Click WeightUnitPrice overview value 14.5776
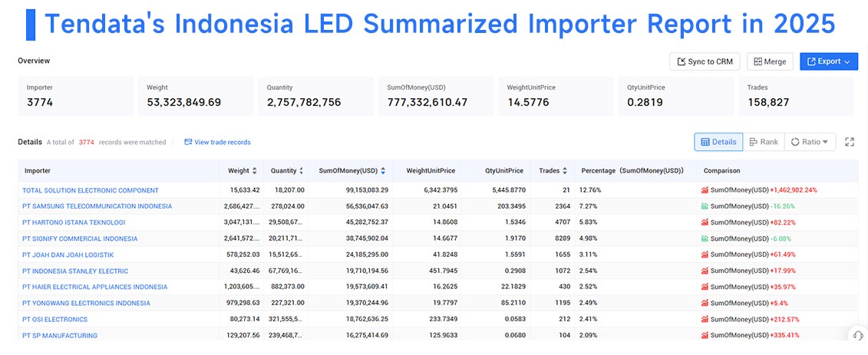Screen dimensions: 868x355 pyautogui.click(x=527, y=102)
